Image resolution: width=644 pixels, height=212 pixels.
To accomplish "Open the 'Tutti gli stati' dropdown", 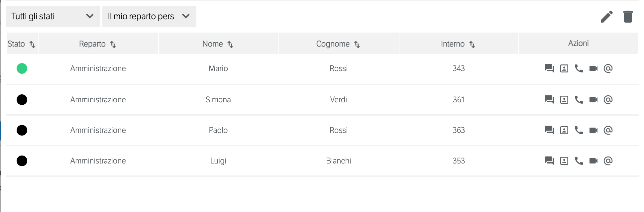I will 53,16.
